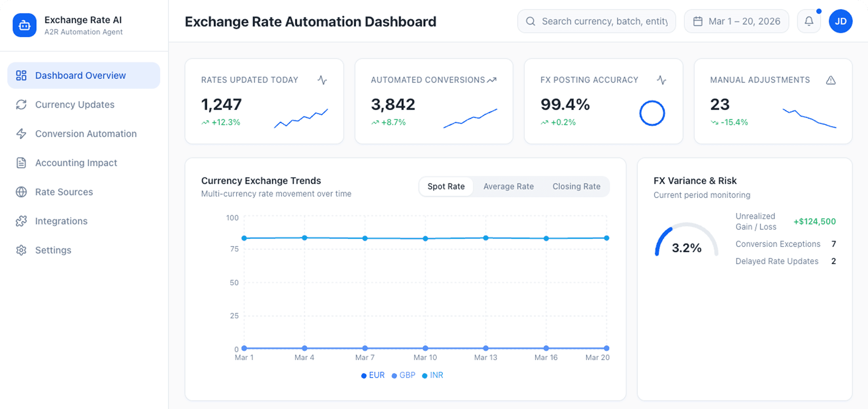The image size is (868, 409).
Task: Go to Currency Updates page
Action: point(75,105)
